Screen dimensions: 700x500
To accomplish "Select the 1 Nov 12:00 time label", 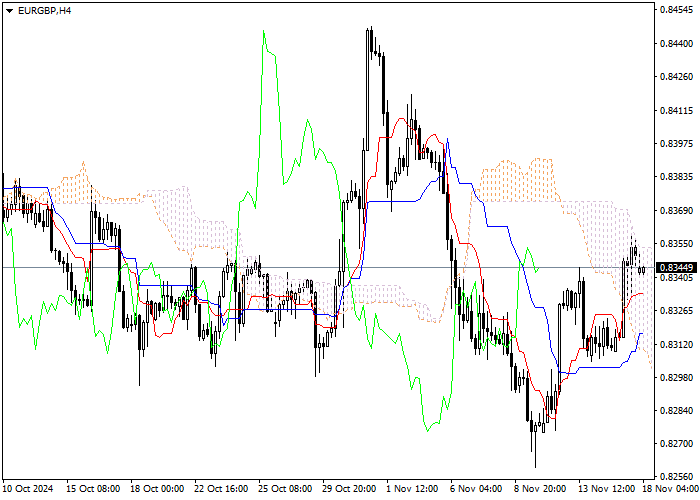I will pos(412,489).
